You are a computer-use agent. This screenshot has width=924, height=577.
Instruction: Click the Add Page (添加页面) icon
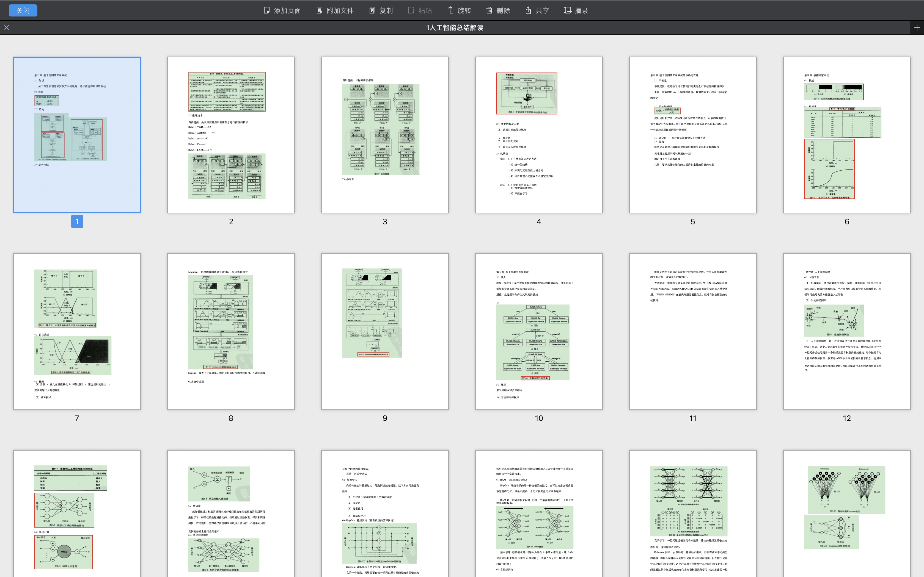click(x=266, y=10)
